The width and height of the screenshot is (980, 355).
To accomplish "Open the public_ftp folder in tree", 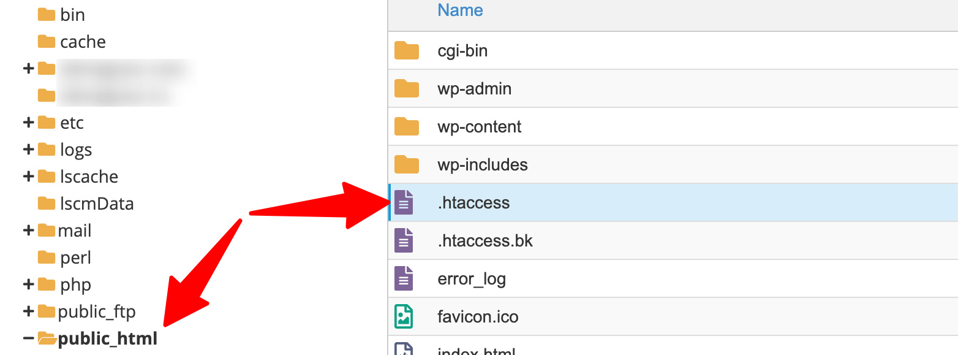I will tap(96, 311).
